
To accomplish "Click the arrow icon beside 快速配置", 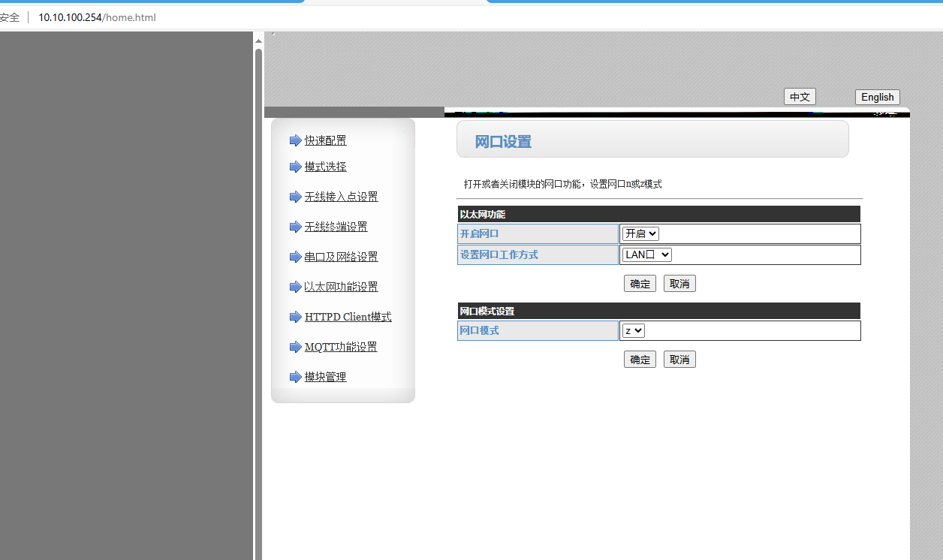I will [x=295, y=140].
